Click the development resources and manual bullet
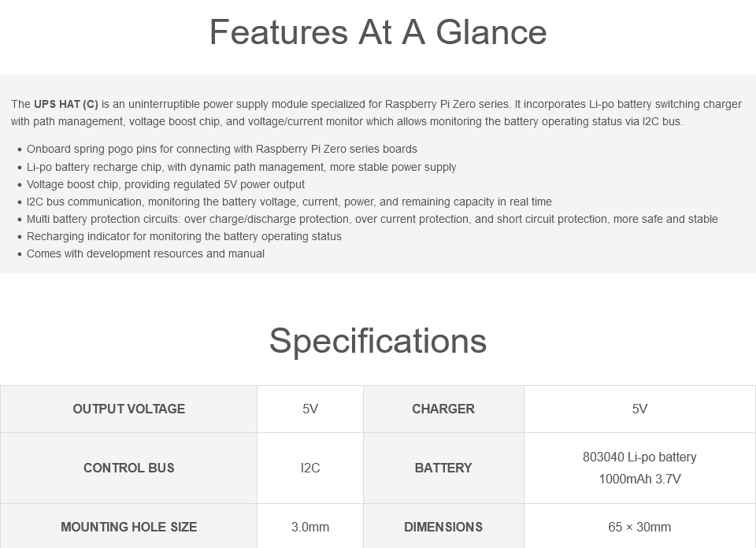The image size is (756, 548). click(x=146, y=254)
